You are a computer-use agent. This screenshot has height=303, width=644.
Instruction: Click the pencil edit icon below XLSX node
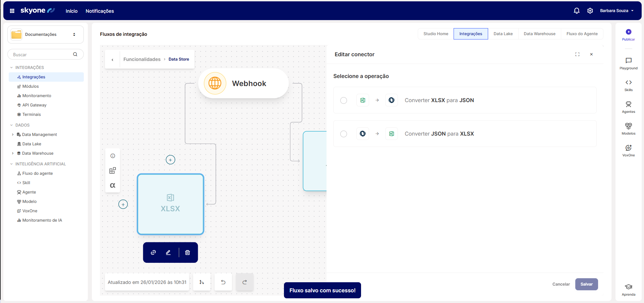coord(168,252)
